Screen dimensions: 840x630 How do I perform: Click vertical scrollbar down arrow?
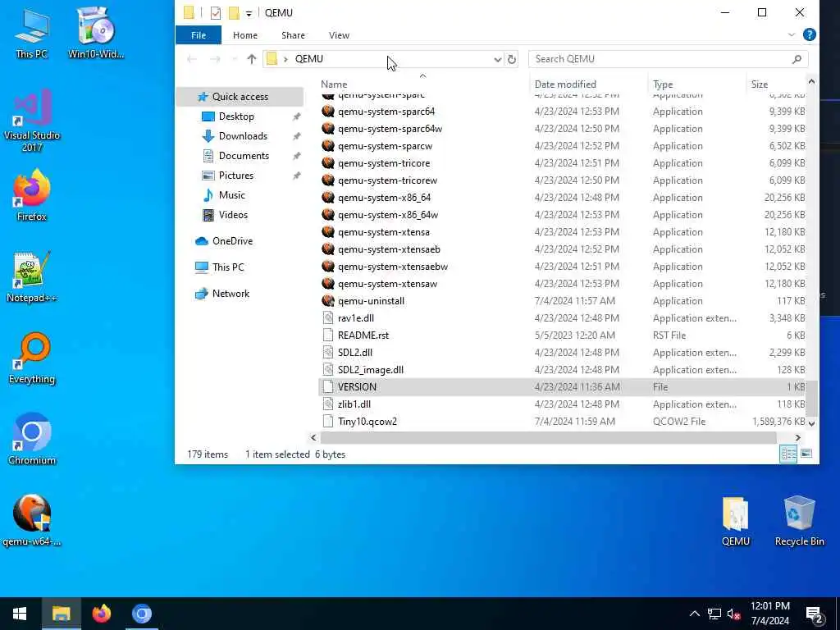click(811, 423)
